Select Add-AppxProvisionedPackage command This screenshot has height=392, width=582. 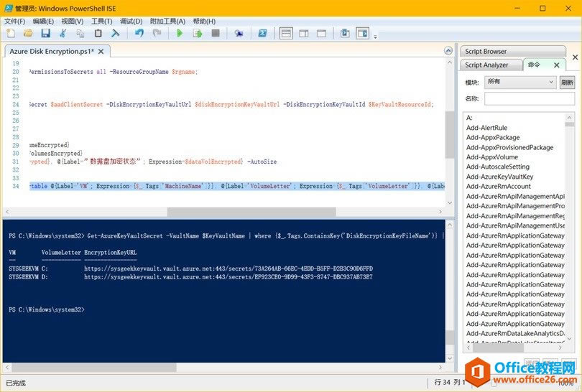coord(509,147)
